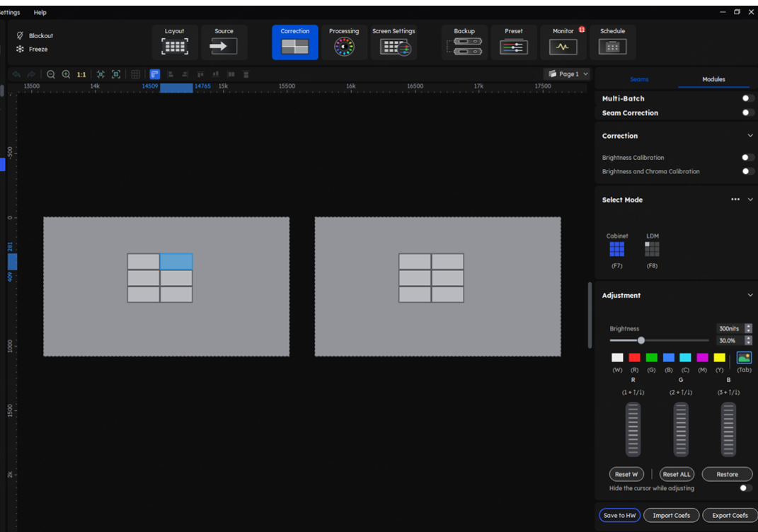Select Cabinet mode icon
758x532 pixels.
(616, 249)
